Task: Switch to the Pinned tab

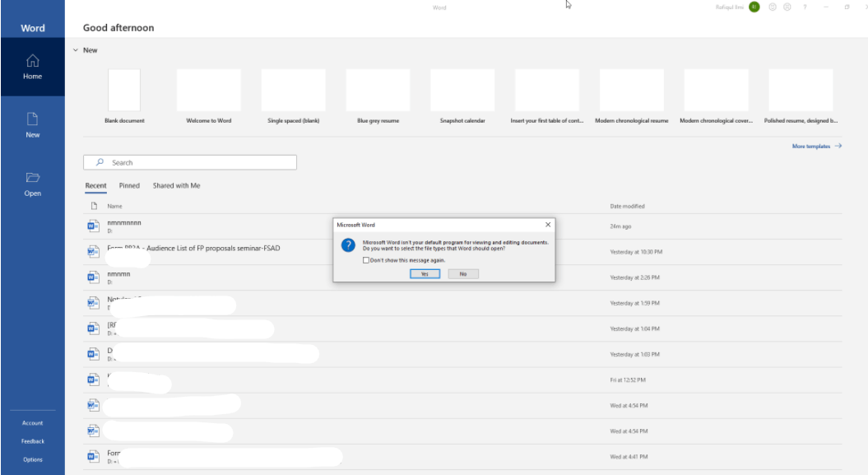Action: pos(129,185)
